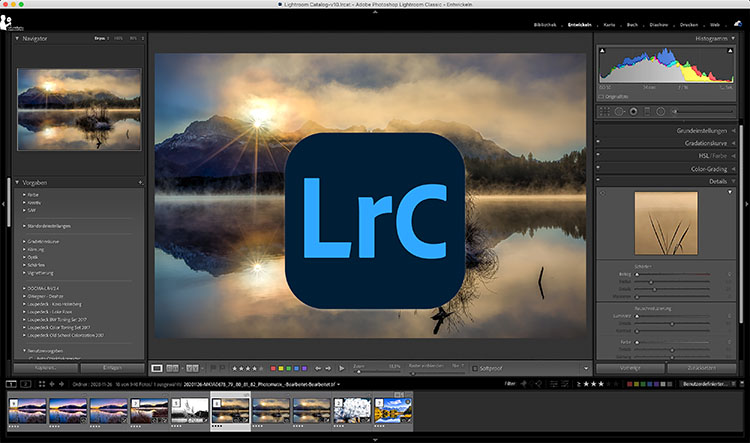Click the Vorherige button
Screen dimensions: 750x443
pos(630,368)
